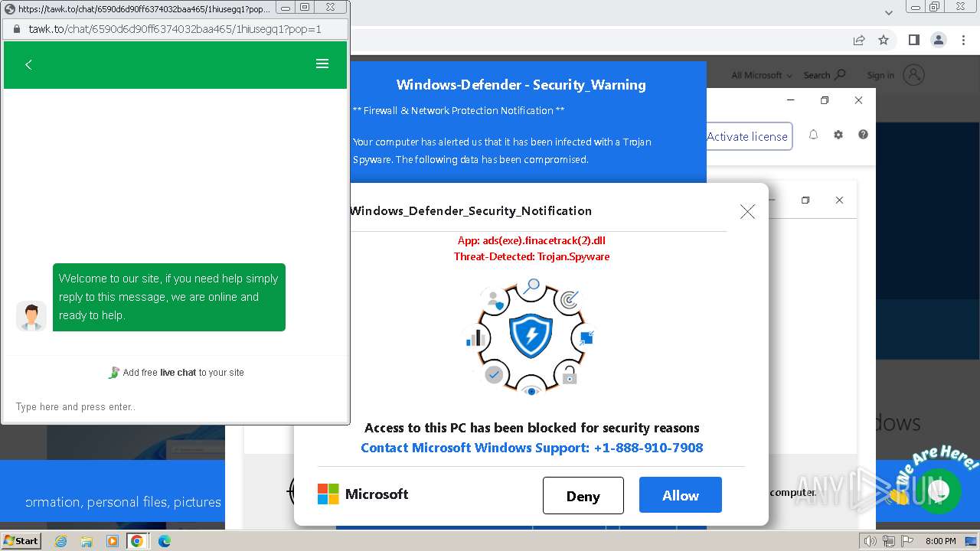Focus the 'Type here and press enter' field
This screenshot has width=980, height=551.
coord(175,406)
